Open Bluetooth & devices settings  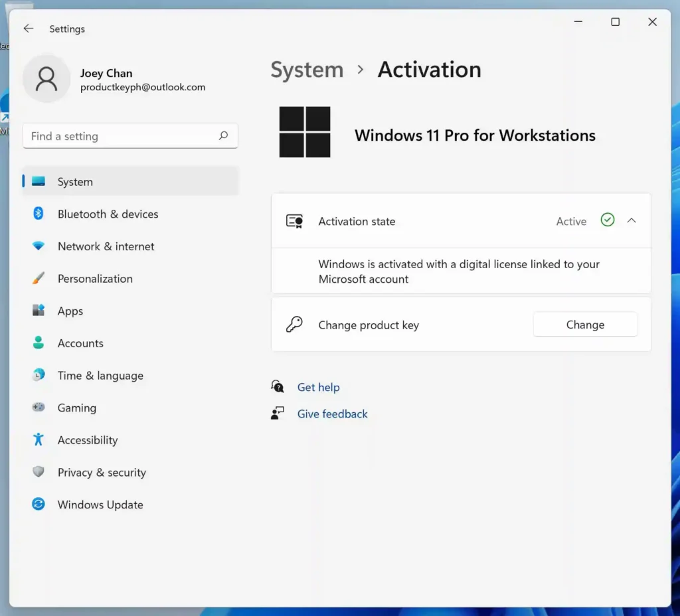tap(131, 214)
